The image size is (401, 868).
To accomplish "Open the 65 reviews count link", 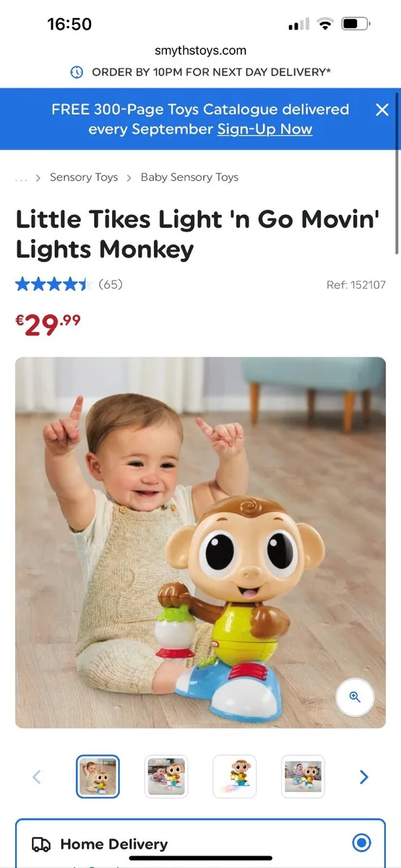I will [111, 284].
